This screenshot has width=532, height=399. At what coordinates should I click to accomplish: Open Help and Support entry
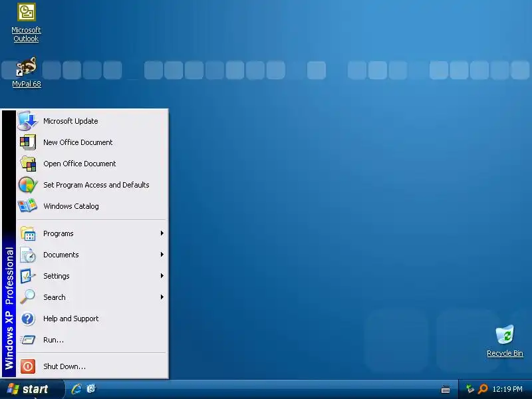(92, 319)
